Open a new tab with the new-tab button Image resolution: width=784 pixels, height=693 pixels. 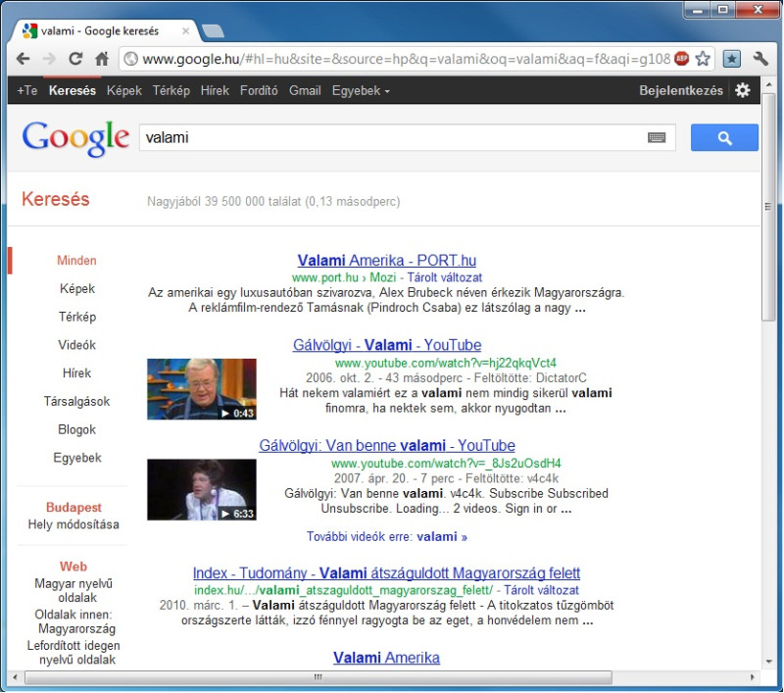(x=213, y=31)
